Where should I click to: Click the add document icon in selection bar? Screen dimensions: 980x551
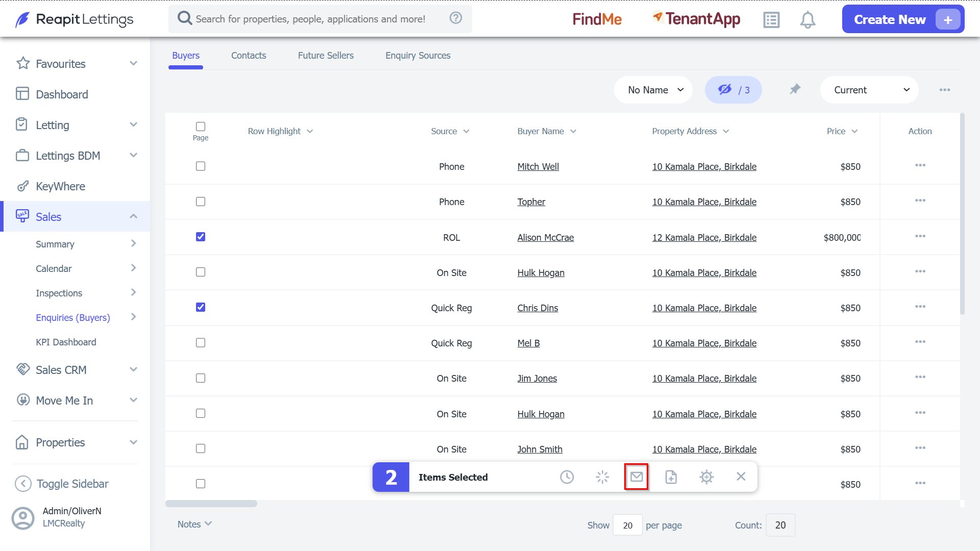(x=671, y=477)
